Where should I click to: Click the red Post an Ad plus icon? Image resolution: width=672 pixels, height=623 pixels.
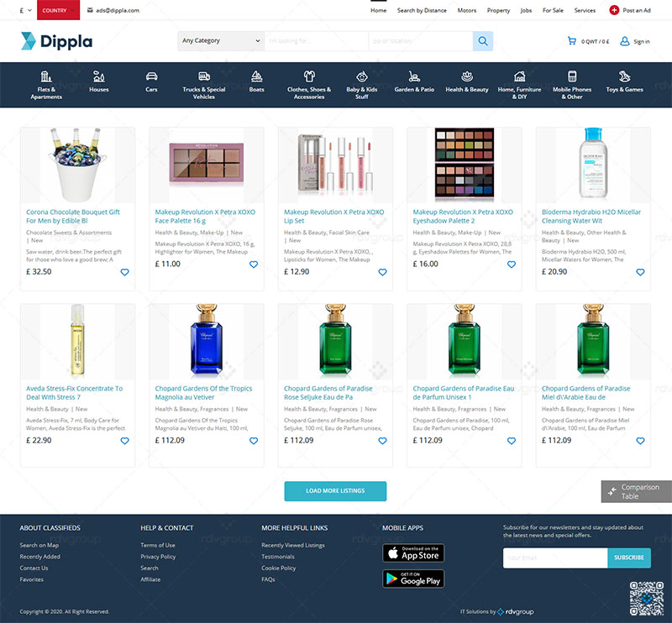tap(614, 10)
